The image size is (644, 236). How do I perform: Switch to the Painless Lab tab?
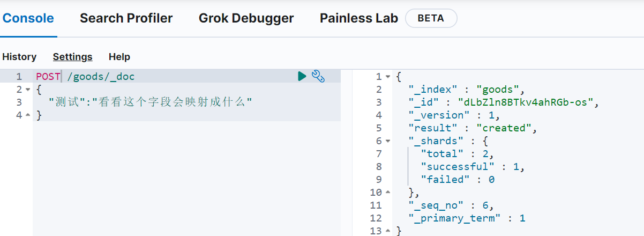(x=358, y=18)
